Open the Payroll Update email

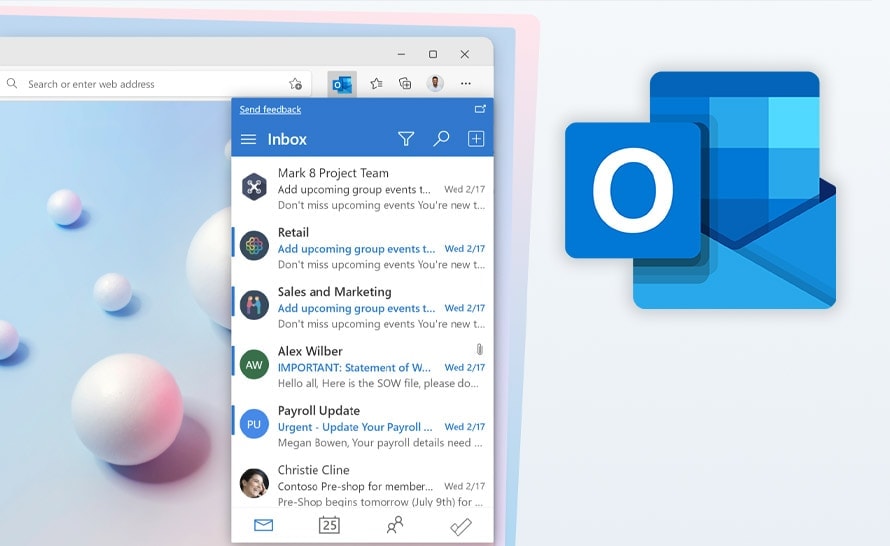(x=362, y=427)
